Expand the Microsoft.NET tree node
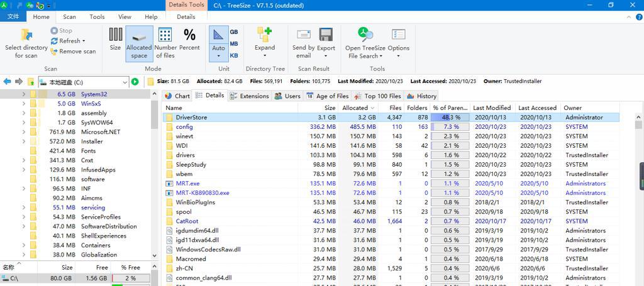 pyautogui.click(x=25, y=132)
